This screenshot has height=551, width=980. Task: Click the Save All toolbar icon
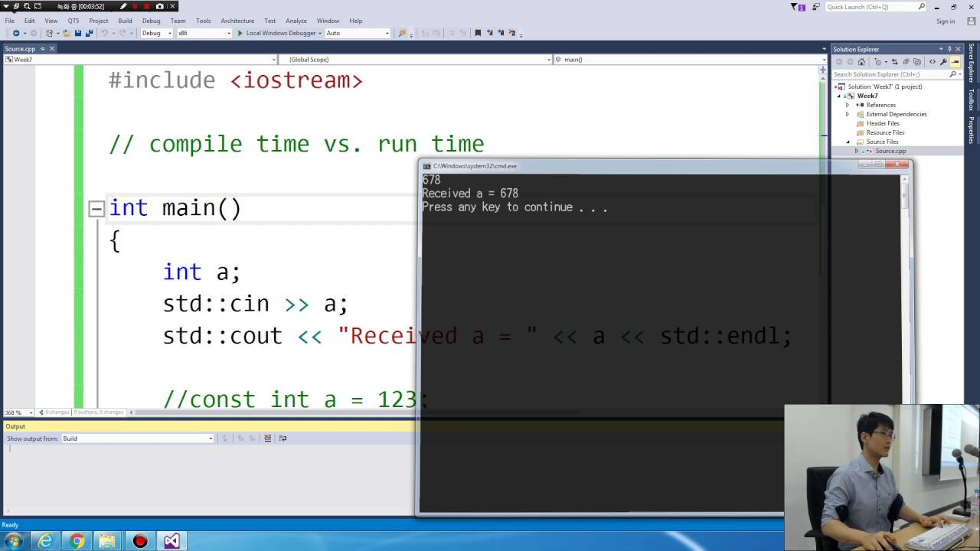pyautogui.click(x=89, y=33)
